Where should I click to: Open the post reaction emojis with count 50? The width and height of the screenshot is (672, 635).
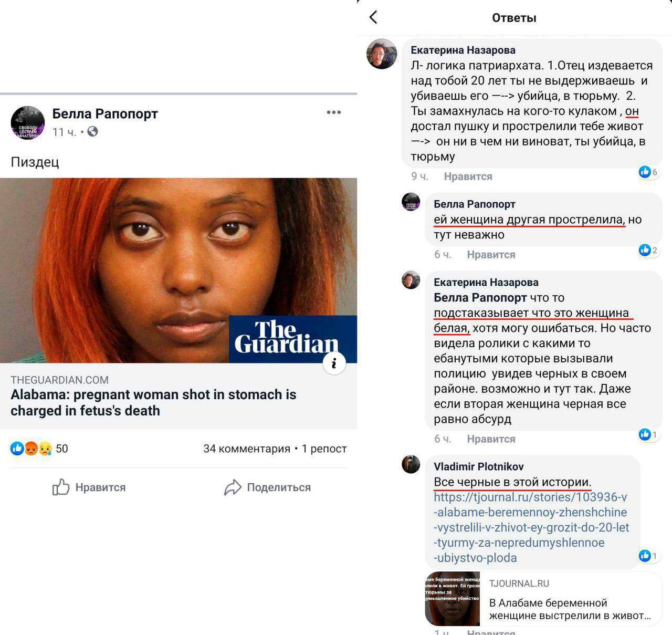(x=39, y=449)
